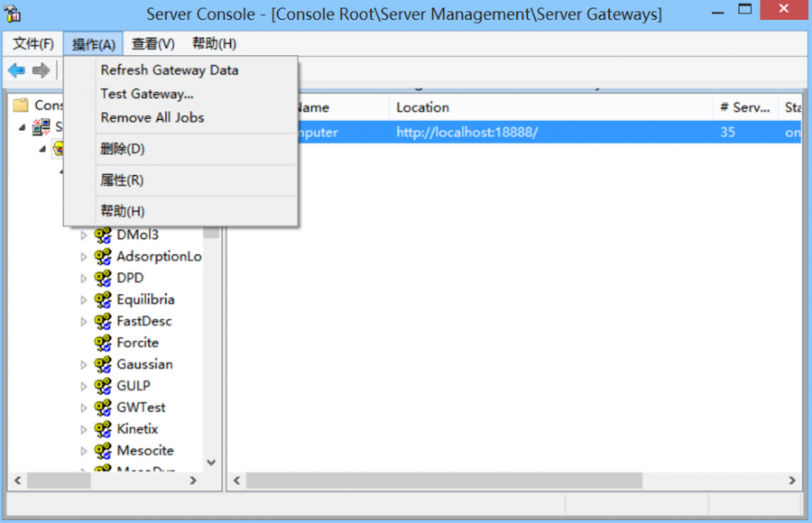Click tree panel horizontal scroll-left arrow
Viewport: 812px width, 523px height.
18,481
